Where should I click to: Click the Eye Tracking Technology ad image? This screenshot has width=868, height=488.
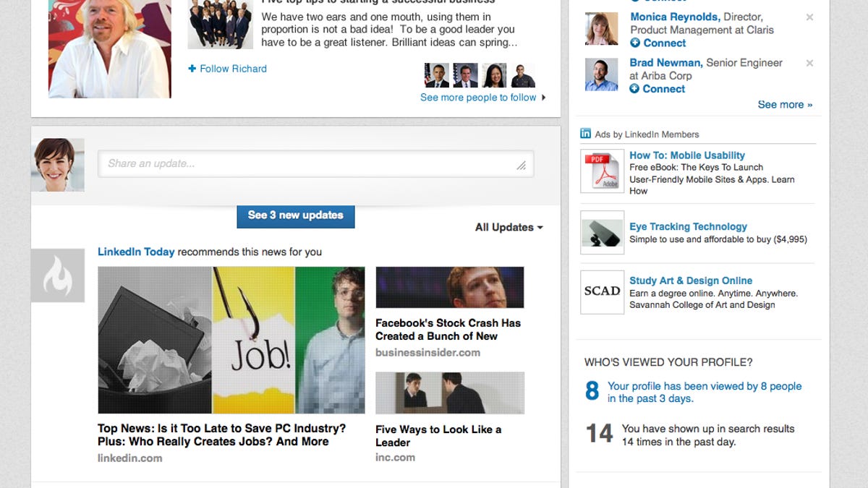(602, 232)
